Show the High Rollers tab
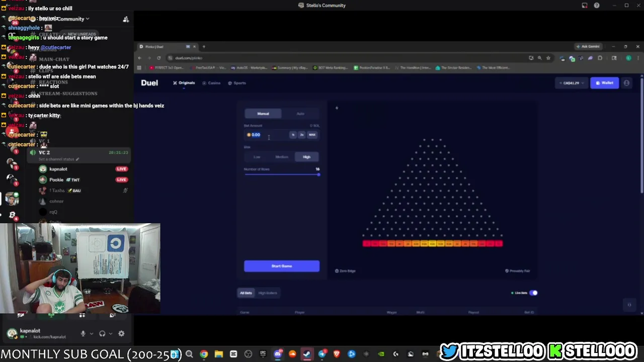This screenshot has width=644, height=362. (x=267, y=293)
